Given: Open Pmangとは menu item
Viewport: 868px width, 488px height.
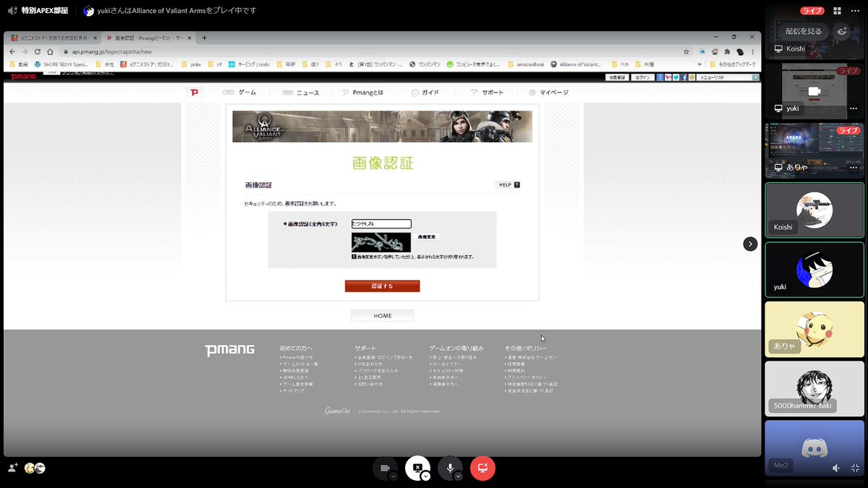Looking at the screenshot, I should click(x=364, y=93).
